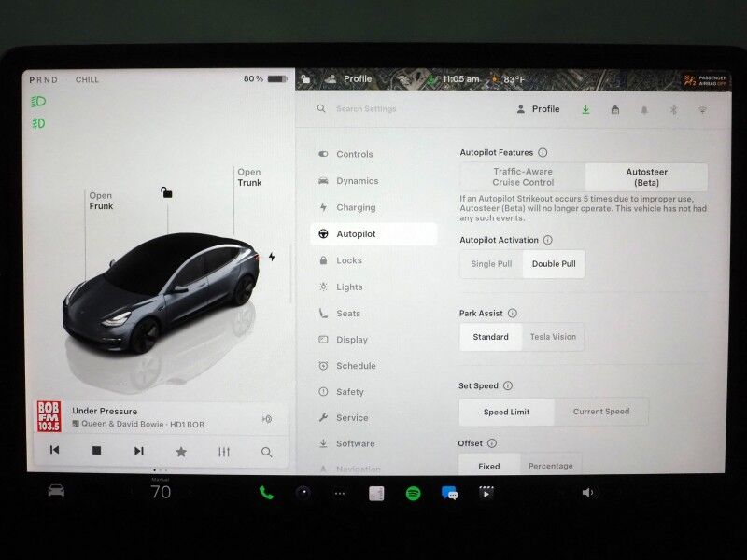Open the Software settings section
The width and height of the screenshot is (747, 560).
pyautogui.click(x=355, y=443)
